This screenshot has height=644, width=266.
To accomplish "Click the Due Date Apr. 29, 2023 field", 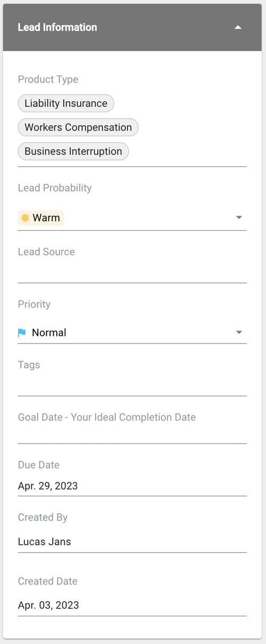I will point(132,486).
